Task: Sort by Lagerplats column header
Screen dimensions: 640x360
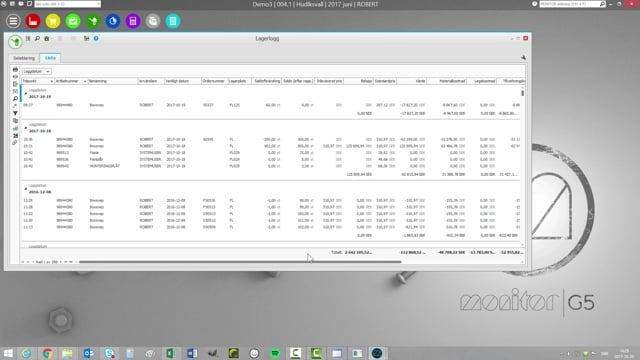Action: [x=239, y=81]
